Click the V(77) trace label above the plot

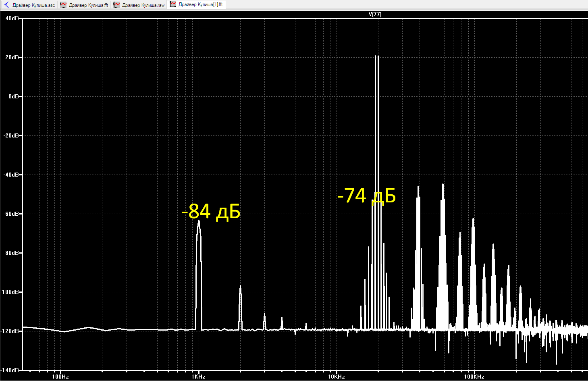click(x=375, y=14)
